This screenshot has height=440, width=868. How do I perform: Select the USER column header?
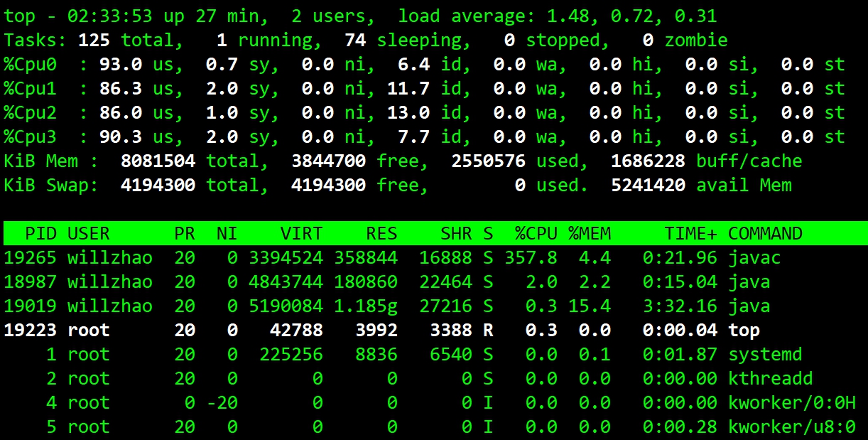click(x=89, y=233)
